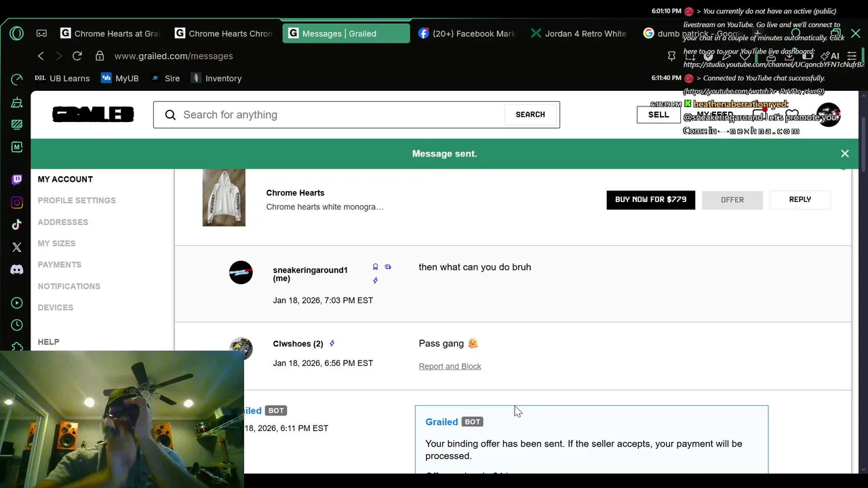The height and width of the screenshot is (488, 868).
Task: Open Discord from the sidebar
Action: point(17,270)
